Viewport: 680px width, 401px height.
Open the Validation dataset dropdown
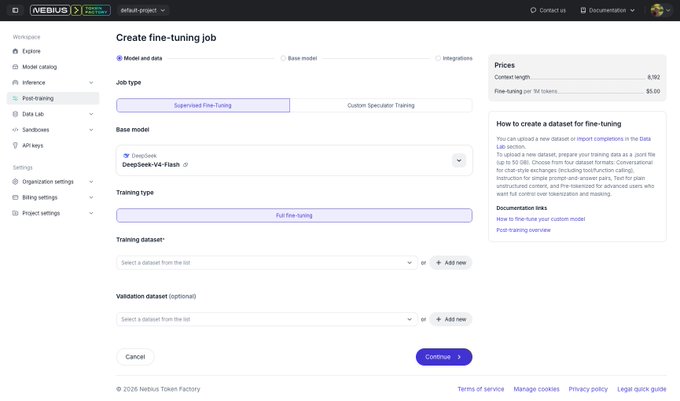pyautogui.click(x=267, y=319)
